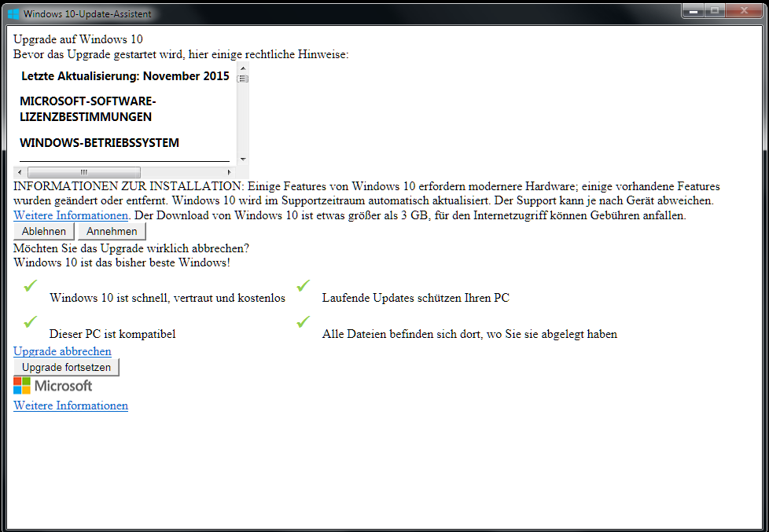Click the Microsoft logo
Image resolution: width=769 pixels, height=532 pixels.
[53, 386]
